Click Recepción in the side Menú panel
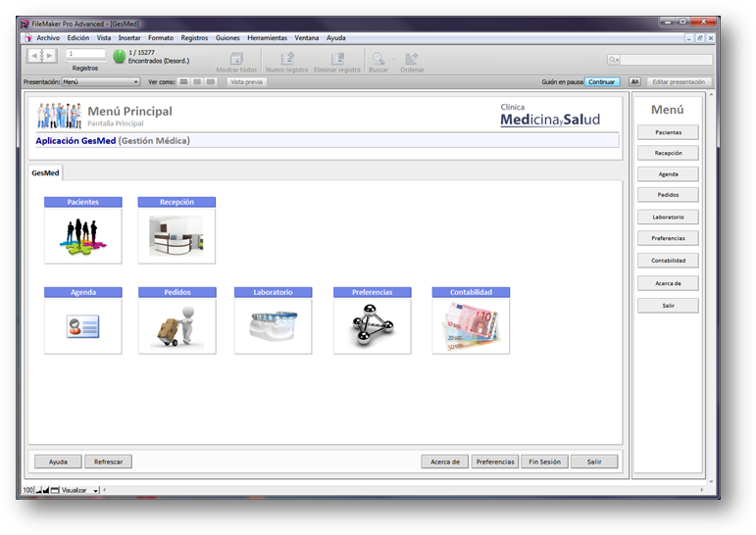 (x=669, y=153)
